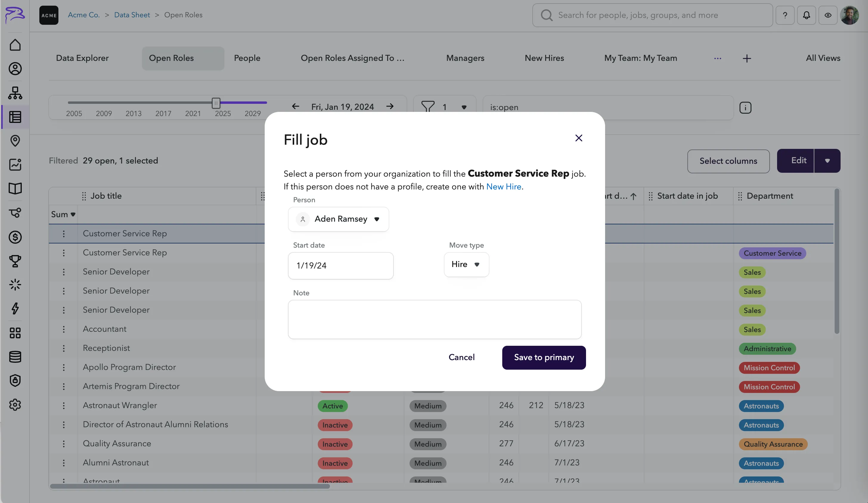Open the settings gear icon in sidebar
The width and height of the screenshot is (868, 503).
15,405
